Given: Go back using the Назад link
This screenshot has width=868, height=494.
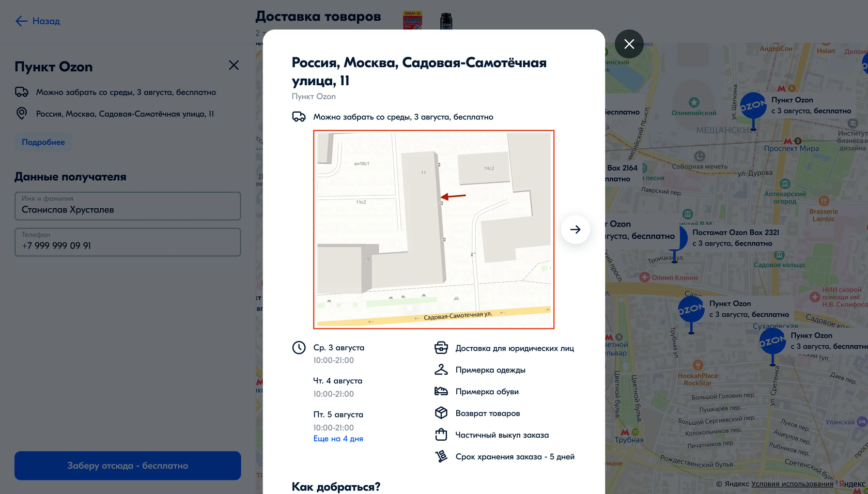Looking at the screenshot, I should coord(38,21).
